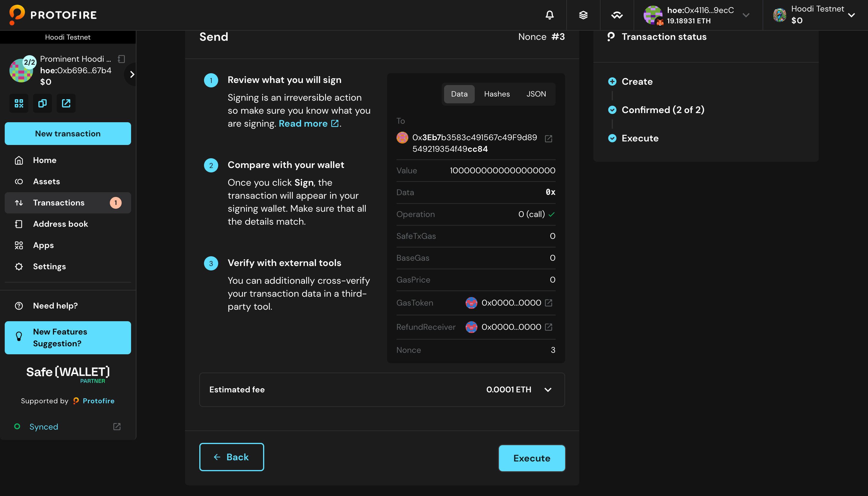
Task: Open GasToken address explorer link icon
Action: coord(549,303)
